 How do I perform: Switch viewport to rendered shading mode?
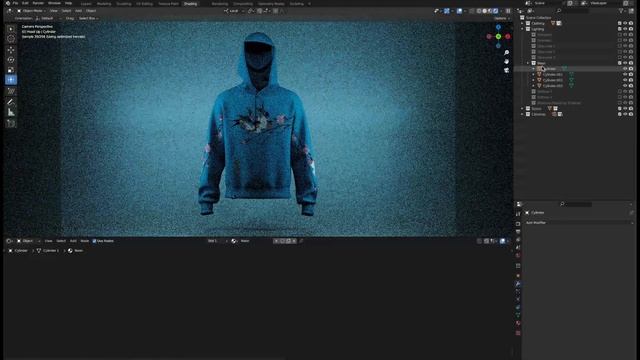pyautogui.click(x=496, y=11)
